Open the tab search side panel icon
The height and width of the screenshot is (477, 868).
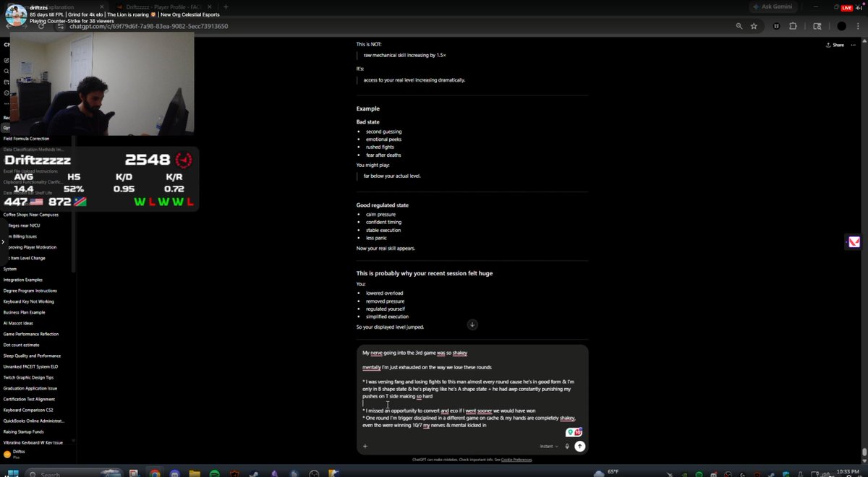817,26
